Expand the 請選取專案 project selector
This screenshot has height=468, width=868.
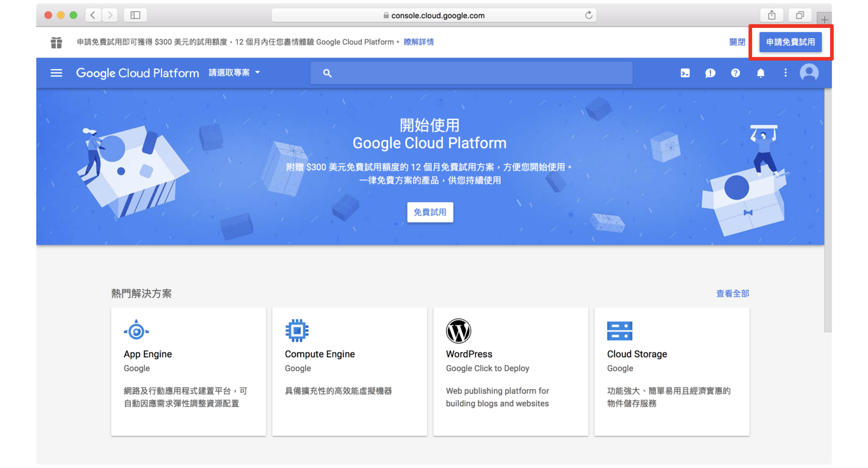coord(234,73)
